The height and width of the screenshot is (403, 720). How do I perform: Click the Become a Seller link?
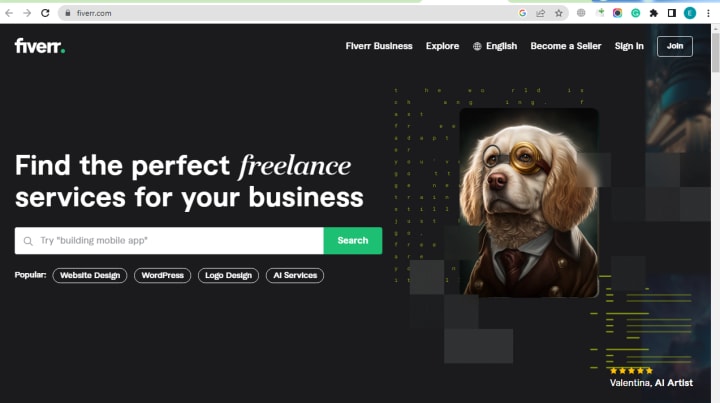pos(566,46)
